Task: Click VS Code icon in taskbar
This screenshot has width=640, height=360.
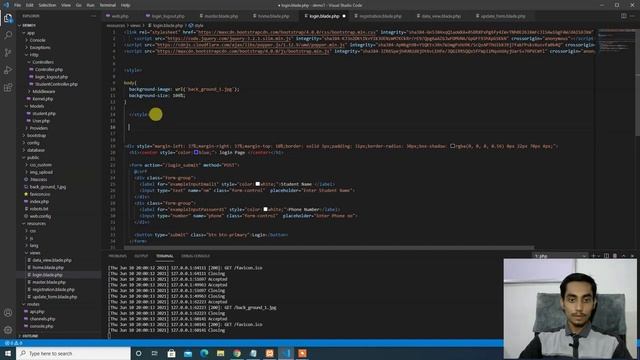Action: click(x=286, y=353)
